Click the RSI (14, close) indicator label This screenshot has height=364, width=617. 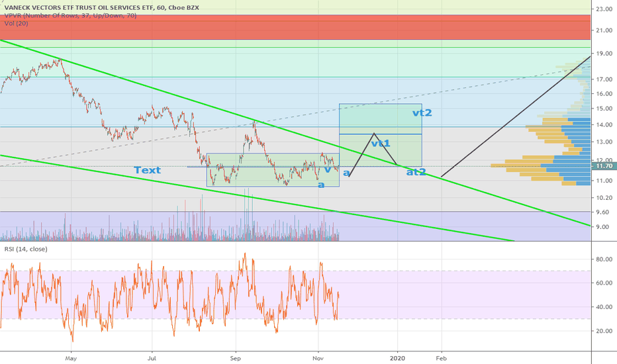26,249
